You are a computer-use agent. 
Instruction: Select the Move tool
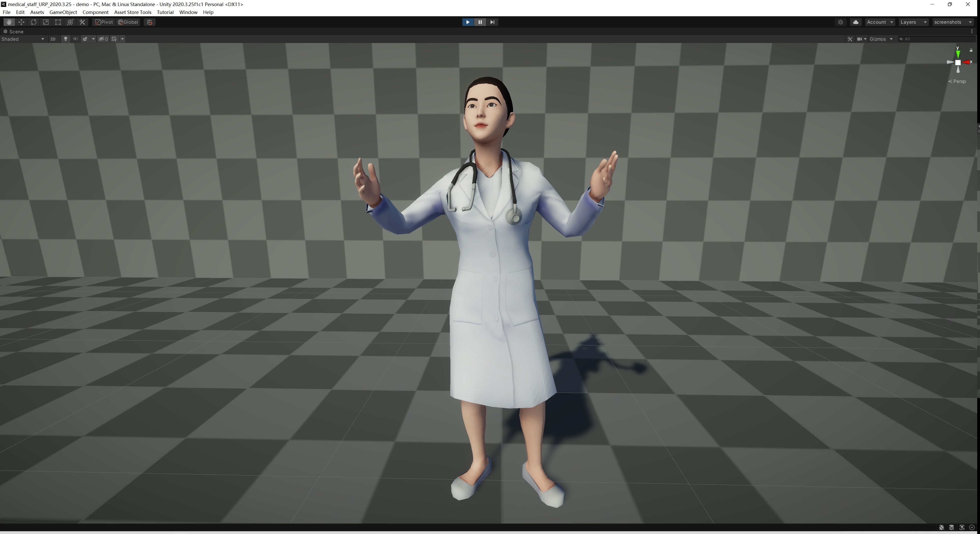click(x=21, y=22)
